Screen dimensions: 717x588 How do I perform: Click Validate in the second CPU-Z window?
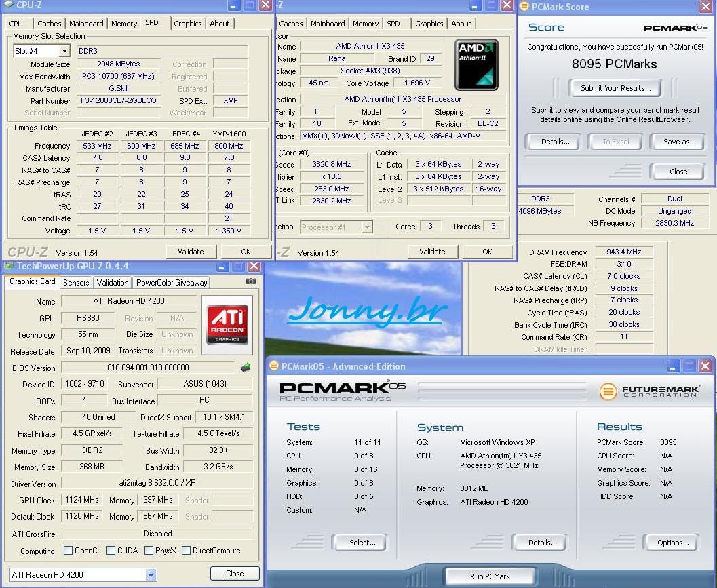[432, 252]
